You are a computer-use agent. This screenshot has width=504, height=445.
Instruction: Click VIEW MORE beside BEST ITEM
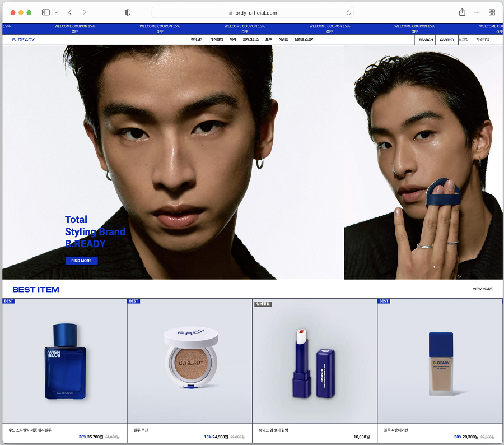coord(483,289)
